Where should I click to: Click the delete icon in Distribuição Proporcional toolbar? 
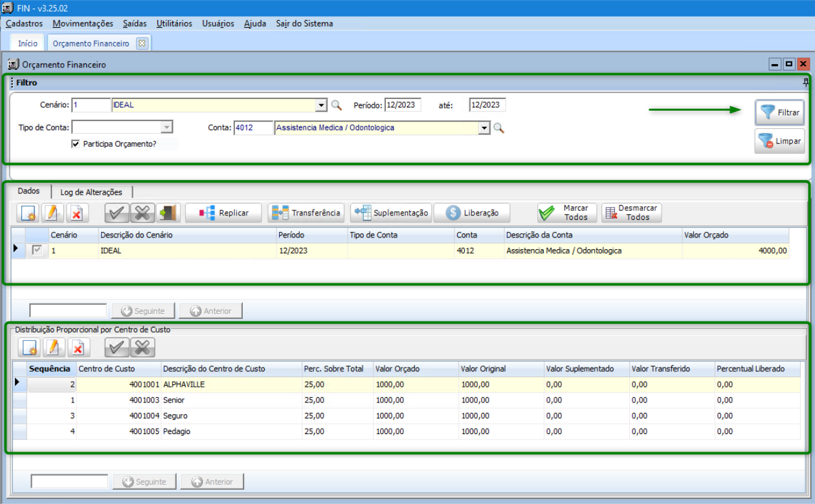(x=78, y=348)
